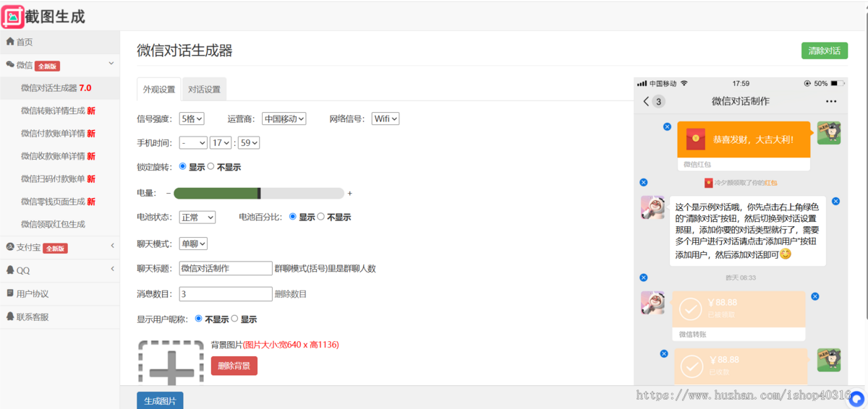The width and height of the screenshot is (868, 409).
Task: Click the QQ bell icon in the sidebar
Action: (x=10, y=270)
